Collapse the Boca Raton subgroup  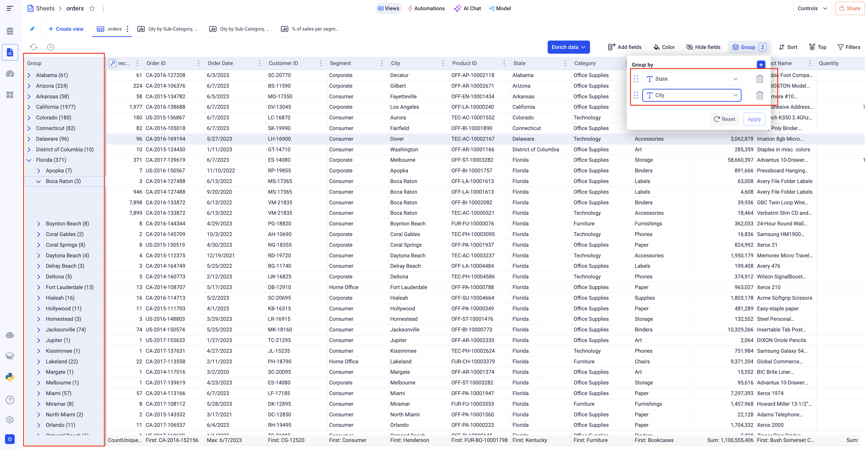click(39, 181)
